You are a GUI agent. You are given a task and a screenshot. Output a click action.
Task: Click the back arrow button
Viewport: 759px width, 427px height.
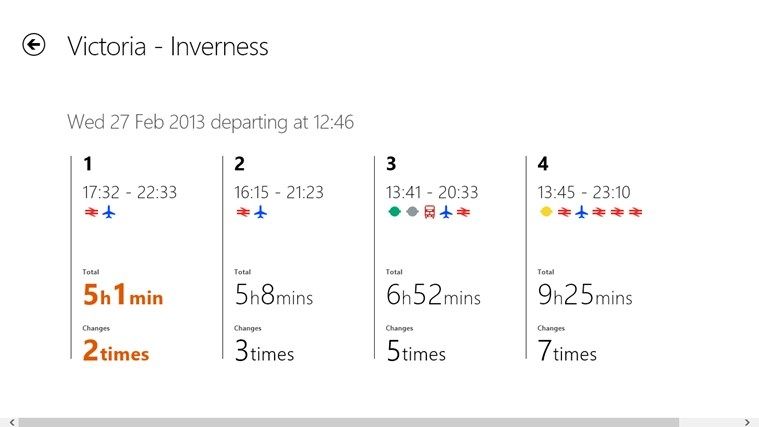pyautogui.click(x=33, y=45)
